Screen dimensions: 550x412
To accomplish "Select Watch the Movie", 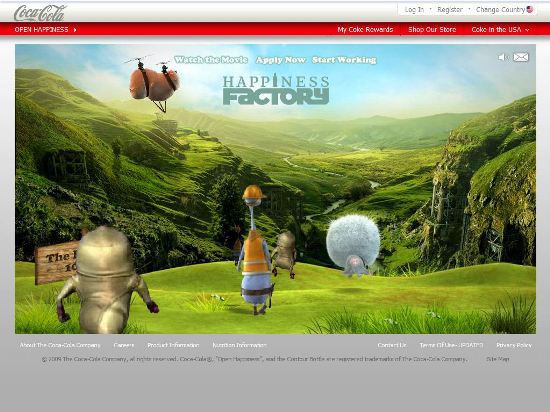I will (x=211, y=60).
